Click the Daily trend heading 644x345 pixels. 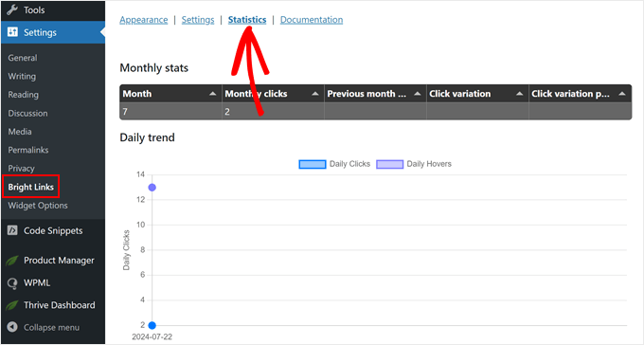[x=147, y=137]
